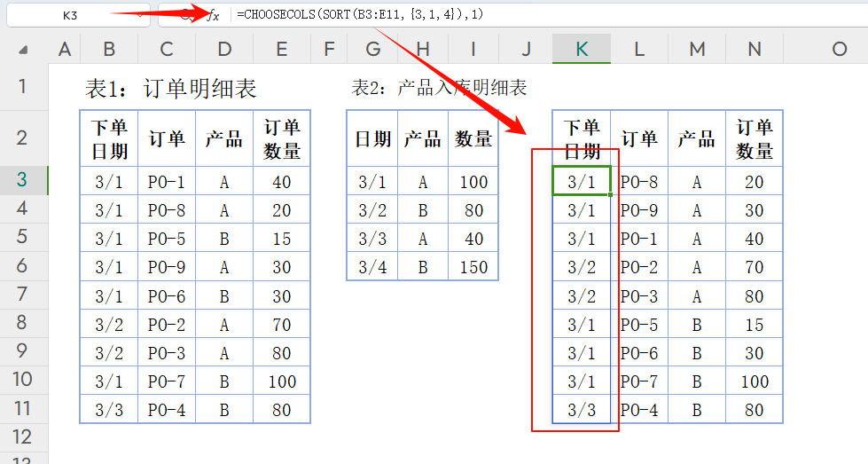Viewport: 868px width, 464px height.
Task: Select cell N7 with value 80
Action: 755,295
